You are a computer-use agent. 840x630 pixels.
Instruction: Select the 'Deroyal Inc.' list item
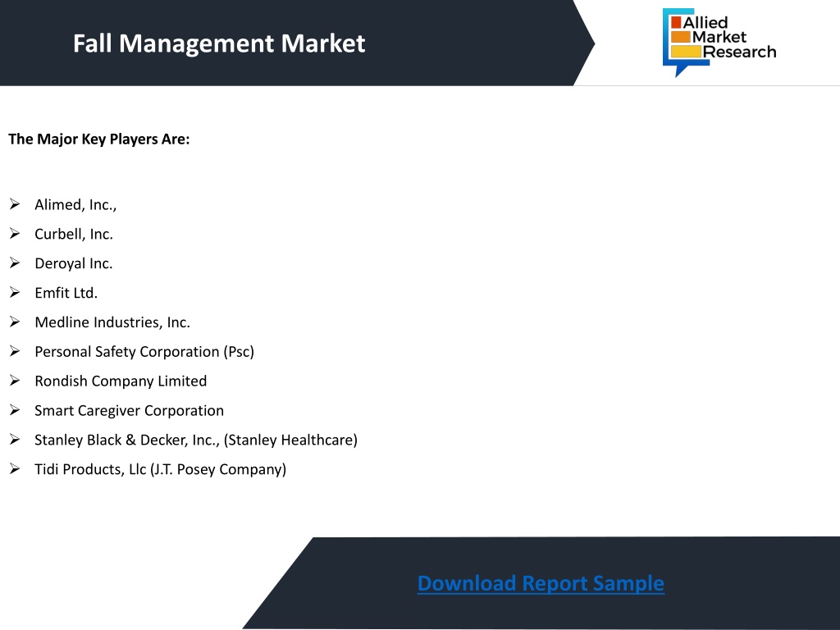click(73, 263)
